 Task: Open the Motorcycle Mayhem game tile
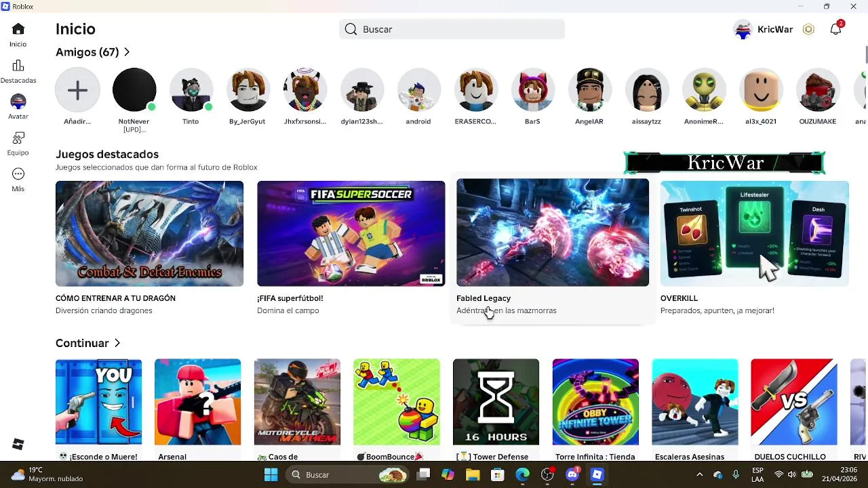tap(297, 409)
